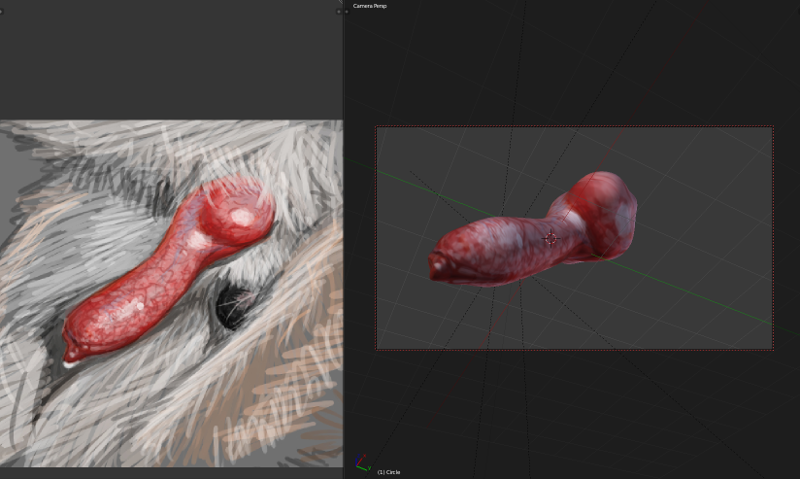
Task: Click the vertical divider between the two editors
Action: [x=343, y=240]
